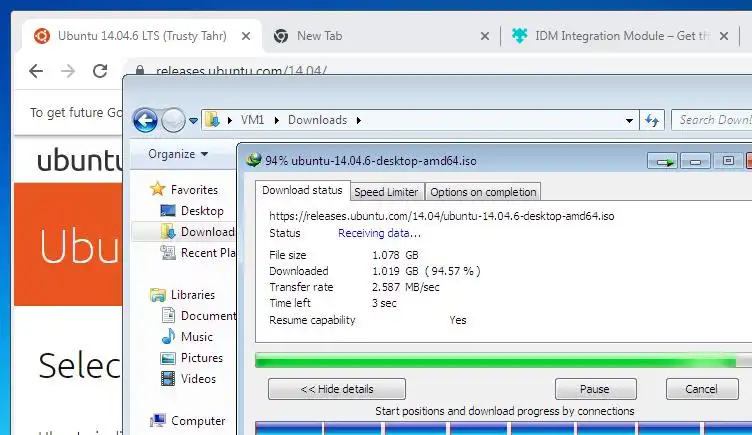
Task: Open the Documents library
Action: [199, 316]
